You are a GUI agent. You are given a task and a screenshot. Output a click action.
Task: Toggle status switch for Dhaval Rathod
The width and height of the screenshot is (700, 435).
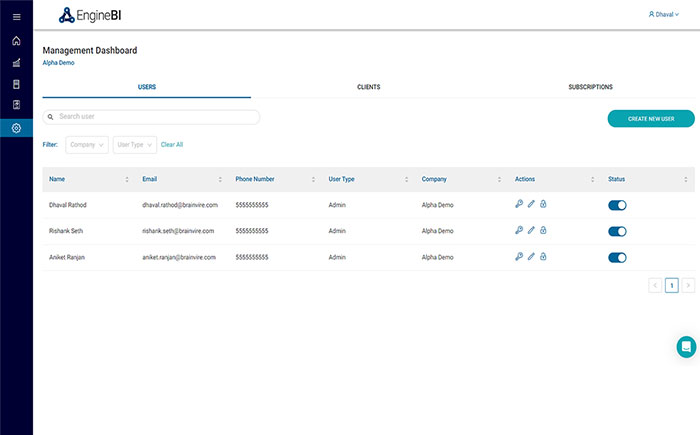pos(617,205)
